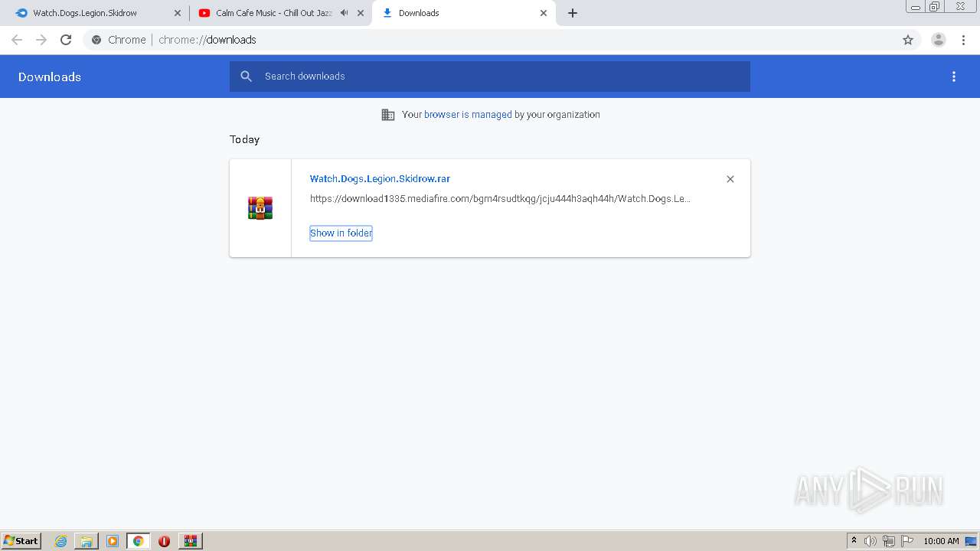
Task: Remove the Watch.Dogs.Legion download from list
Action: (730, 179)
